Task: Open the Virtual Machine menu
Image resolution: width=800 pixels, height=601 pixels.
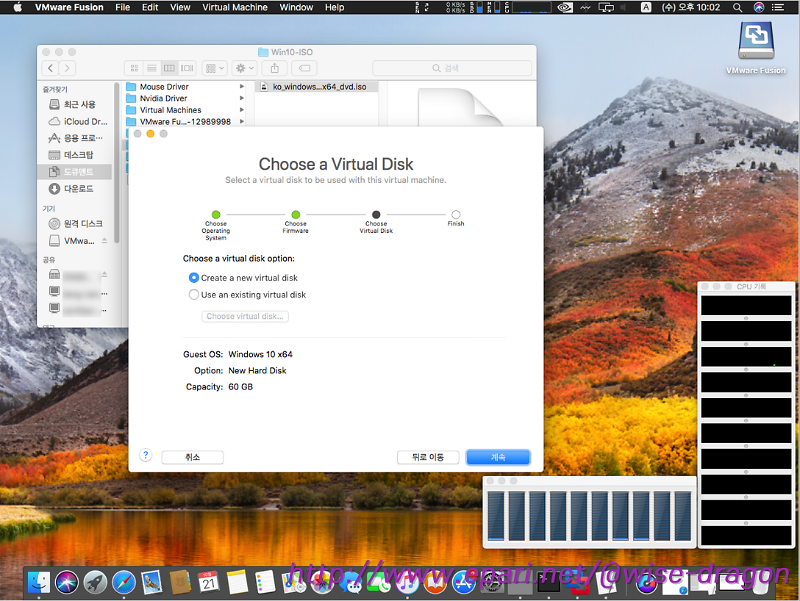Action: pos(235,7)
